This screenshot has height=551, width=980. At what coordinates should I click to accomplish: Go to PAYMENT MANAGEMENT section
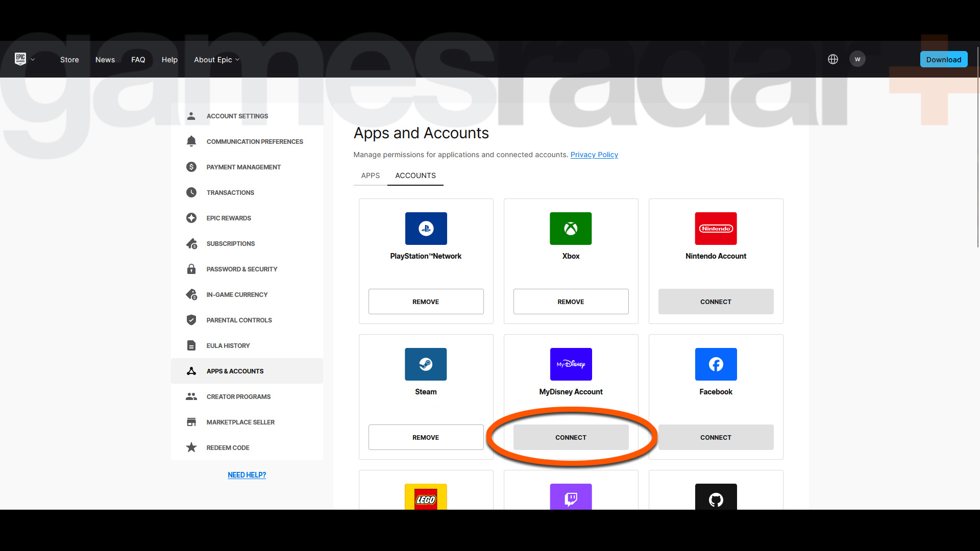tap(247, 167)
